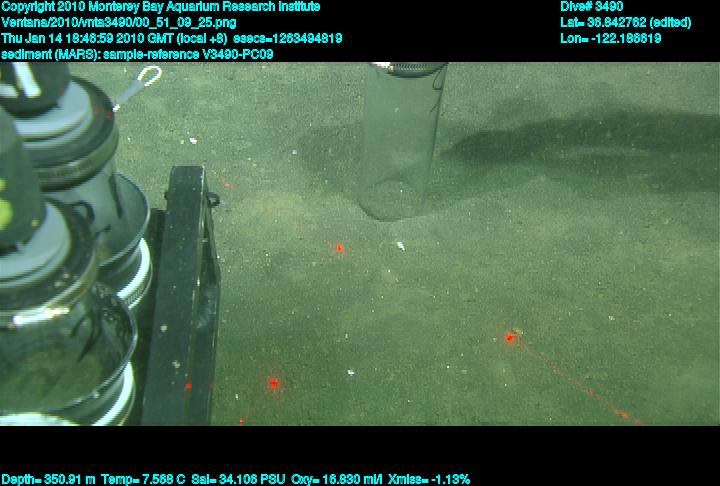
Task: Click the 'Xmiss= -1.13%' value
Action: [429, 480]
